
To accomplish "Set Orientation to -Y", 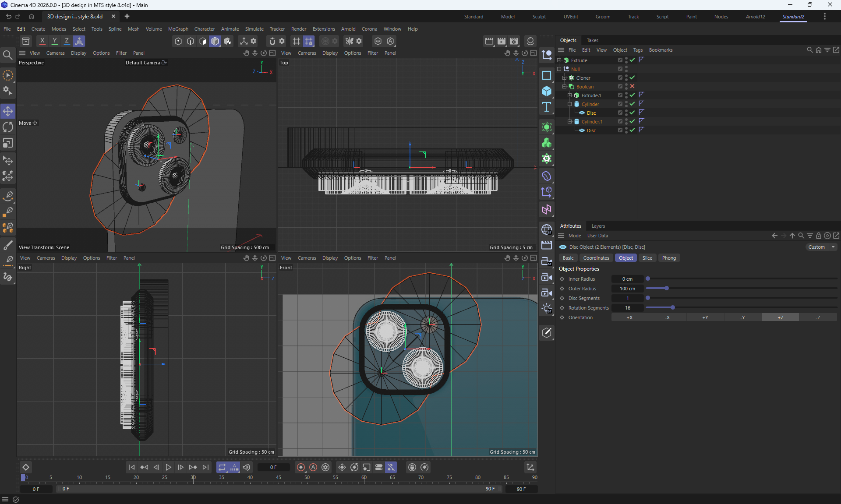I will pos(742,317).
